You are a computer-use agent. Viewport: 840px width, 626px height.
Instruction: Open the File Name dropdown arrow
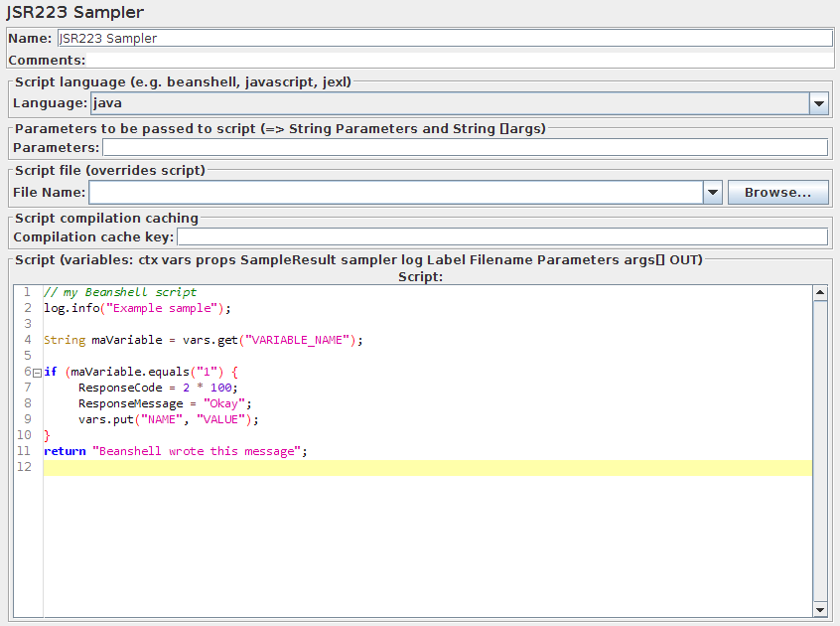coord(712,191)
